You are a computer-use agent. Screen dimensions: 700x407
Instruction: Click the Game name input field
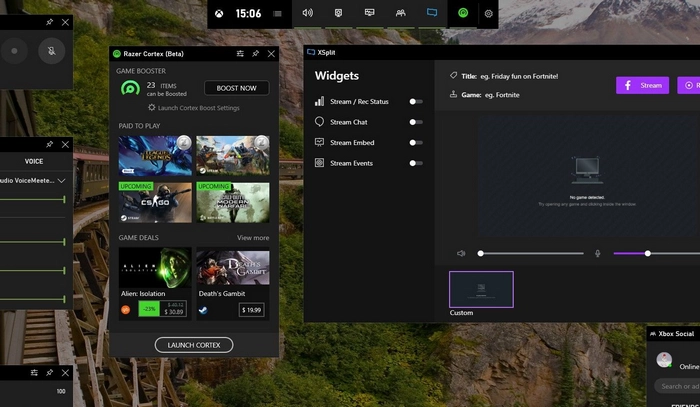[x=502, y=95]
